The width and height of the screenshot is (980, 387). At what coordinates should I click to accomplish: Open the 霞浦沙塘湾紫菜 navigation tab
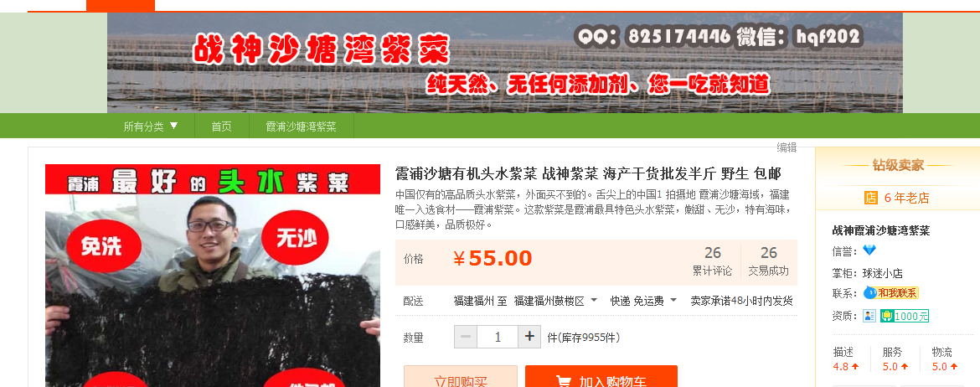[x=302, y=126]
